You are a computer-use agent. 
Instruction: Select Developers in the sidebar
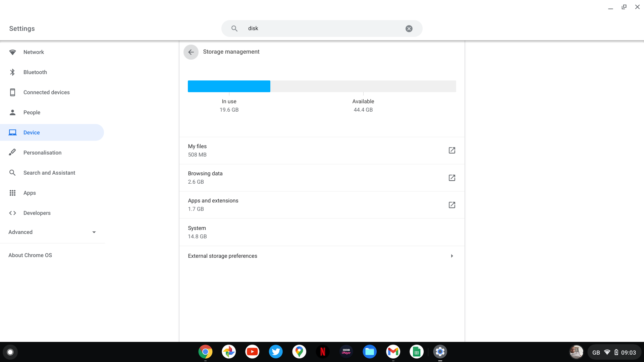(37, 213)
